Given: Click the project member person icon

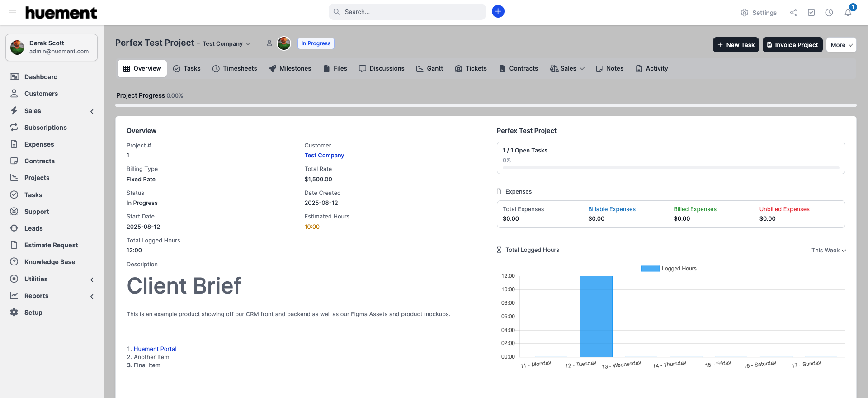Looking at the screenshot, I should click(x=269, y=43).
